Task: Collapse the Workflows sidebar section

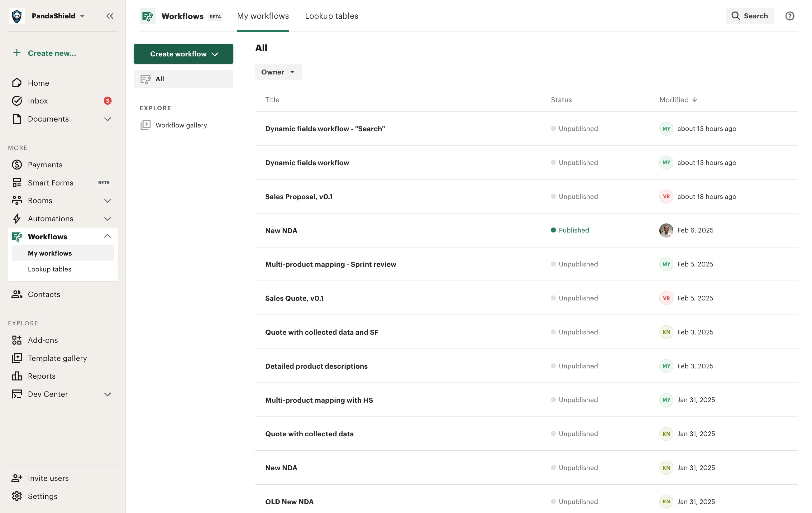Action: tap(107, 236)
